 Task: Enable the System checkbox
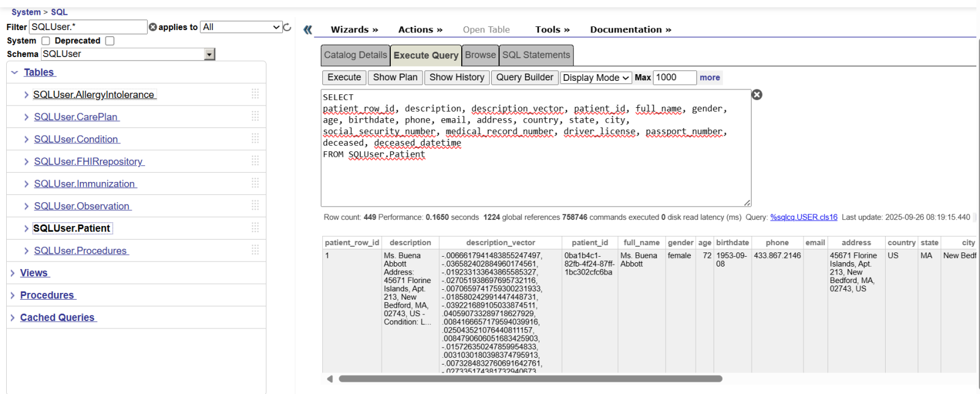coord(45,41)
